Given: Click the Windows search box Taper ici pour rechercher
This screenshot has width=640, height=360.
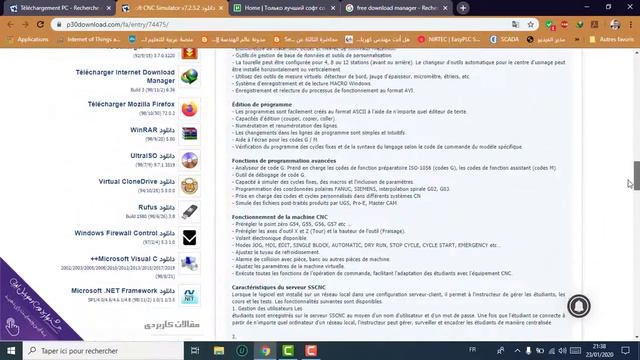Looking at the screenshot, I should [103, 351].
